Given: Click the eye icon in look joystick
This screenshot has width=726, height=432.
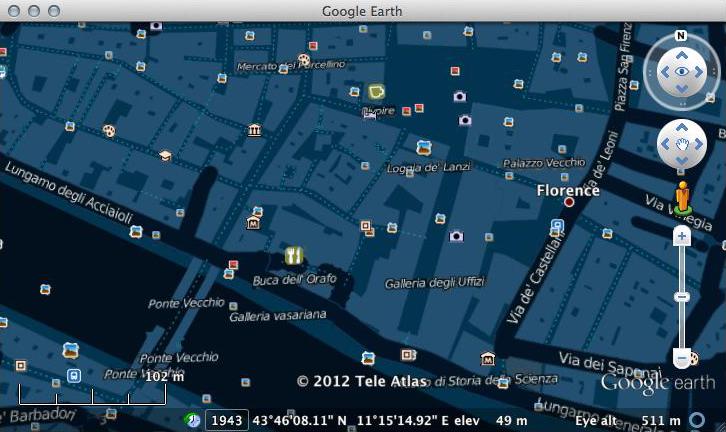Looking at the screenshot, I should 682,72.
